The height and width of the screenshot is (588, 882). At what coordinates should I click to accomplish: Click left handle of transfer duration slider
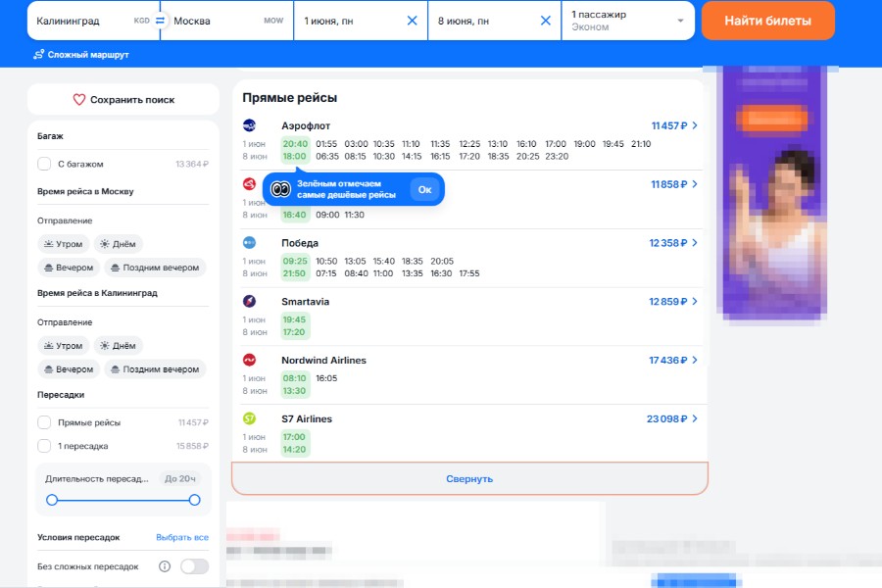(x=52, y=500)
